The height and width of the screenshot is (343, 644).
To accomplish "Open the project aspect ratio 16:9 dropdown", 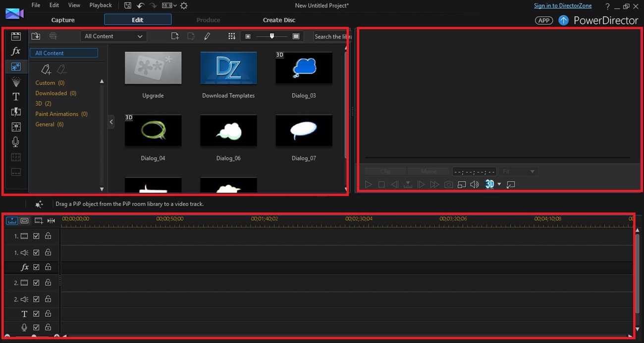I will coord(169,5).
